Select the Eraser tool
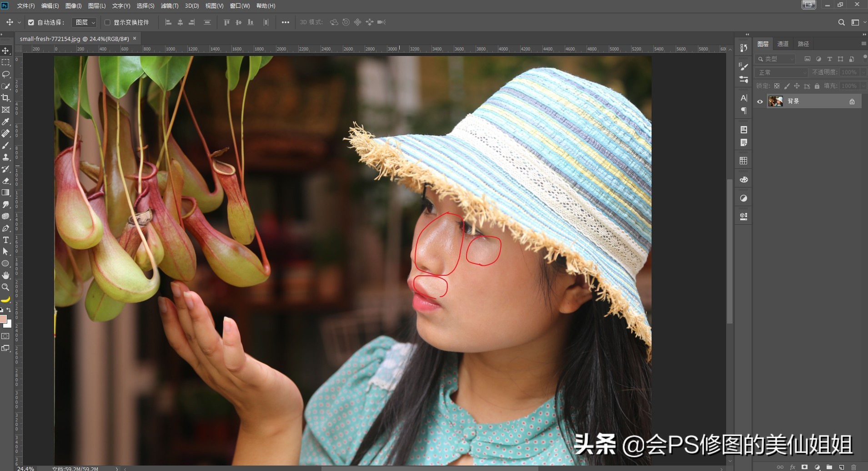868x471 pixels. pos(6,181)
